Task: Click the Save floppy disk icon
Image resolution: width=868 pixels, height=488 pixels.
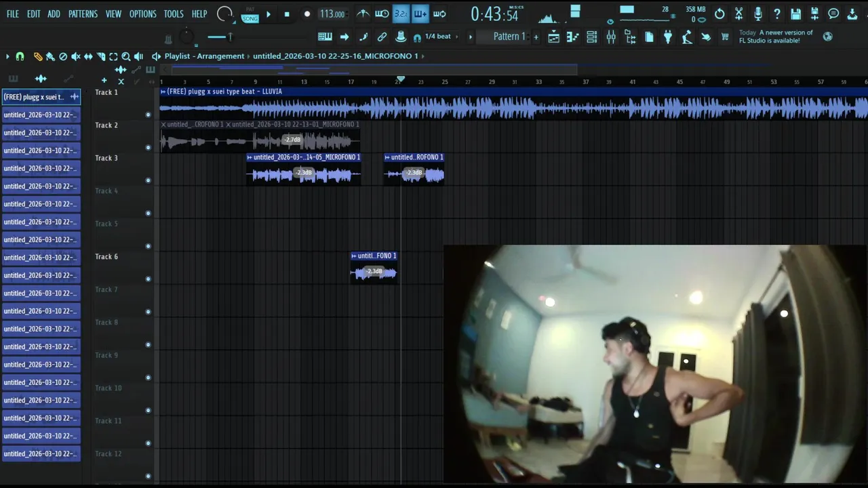Action: point(795,14)
